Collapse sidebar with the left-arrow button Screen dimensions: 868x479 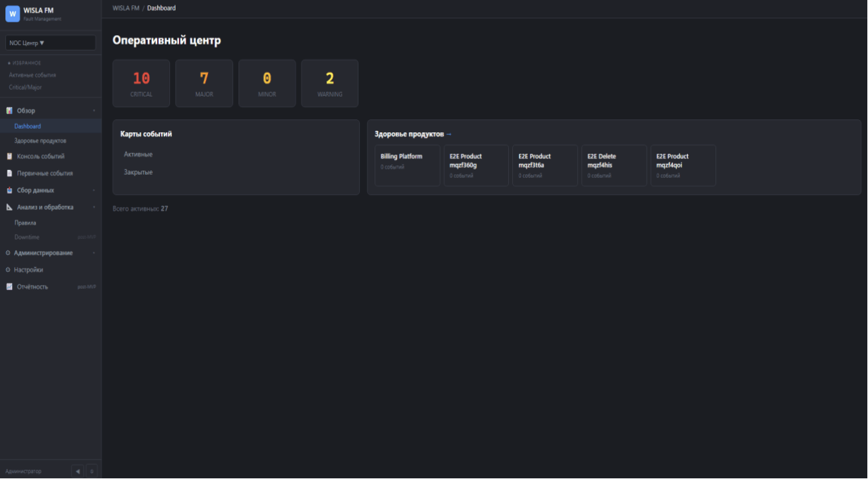pyautogui.click(x=78, y=471)
